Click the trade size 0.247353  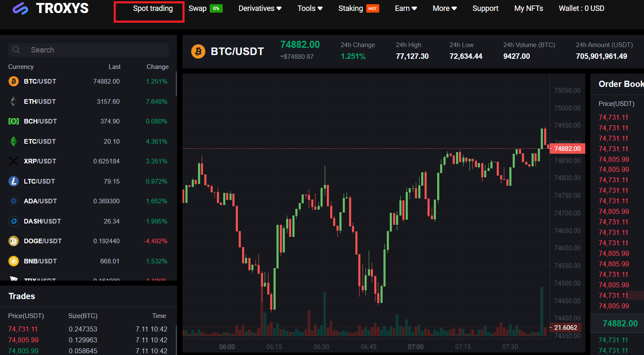point(83,329)
